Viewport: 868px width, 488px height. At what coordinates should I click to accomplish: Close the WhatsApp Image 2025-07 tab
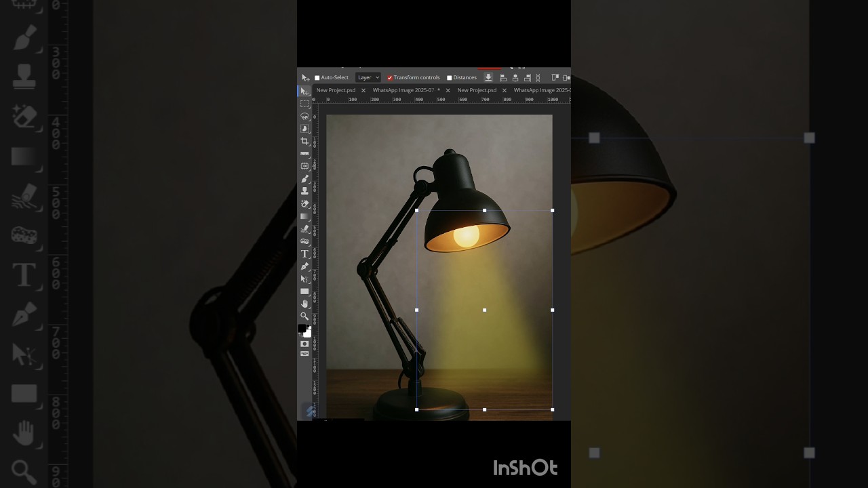(448, 90)
